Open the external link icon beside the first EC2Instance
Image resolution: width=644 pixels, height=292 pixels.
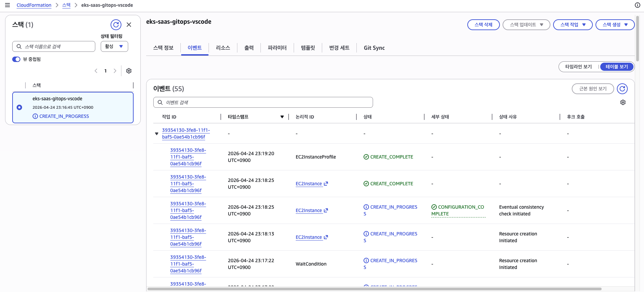(x=326, y=184)
